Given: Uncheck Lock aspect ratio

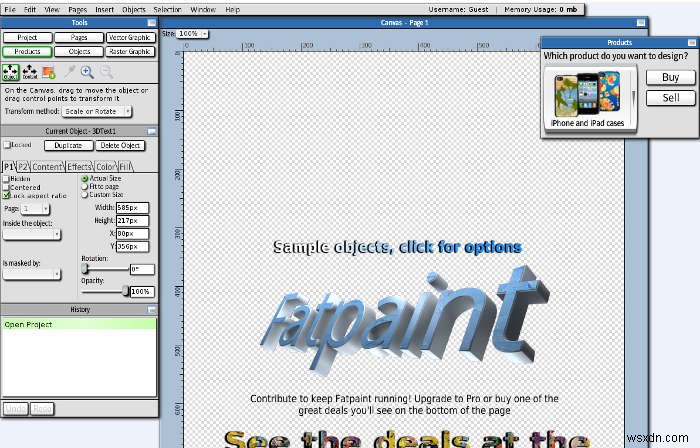Looking at the screenshot, I should click(x=6, y=195).
